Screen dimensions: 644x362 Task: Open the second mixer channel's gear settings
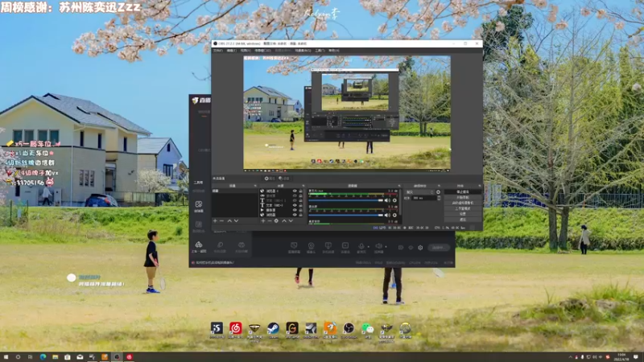pos(394,215)
